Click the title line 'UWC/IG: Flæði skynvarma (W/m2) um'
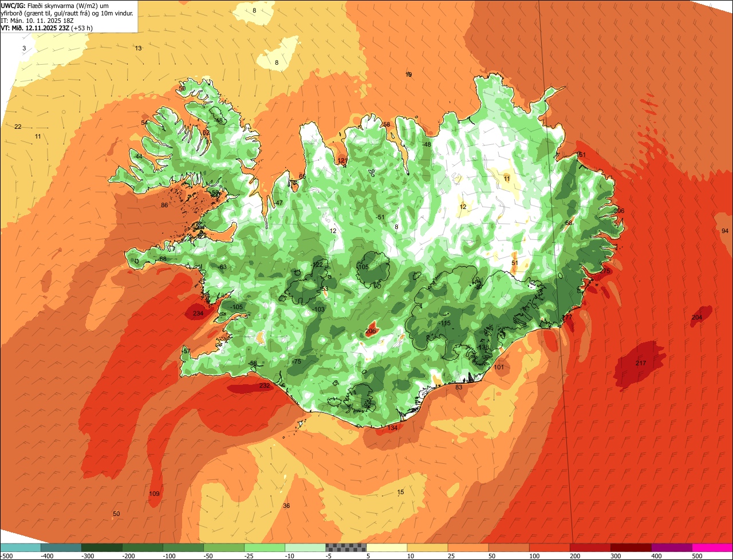Screen dimensions: 733x560 (55, 6)
